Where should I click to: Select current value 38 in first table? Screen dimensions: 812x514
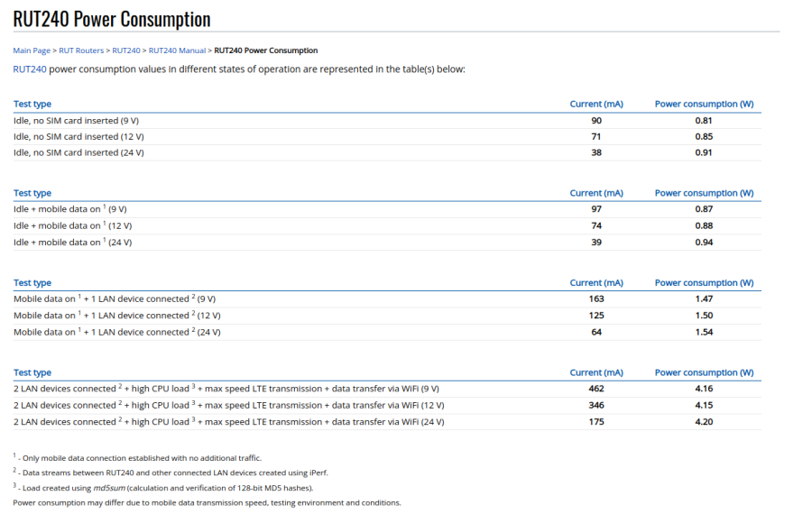(x=596, y=152)
